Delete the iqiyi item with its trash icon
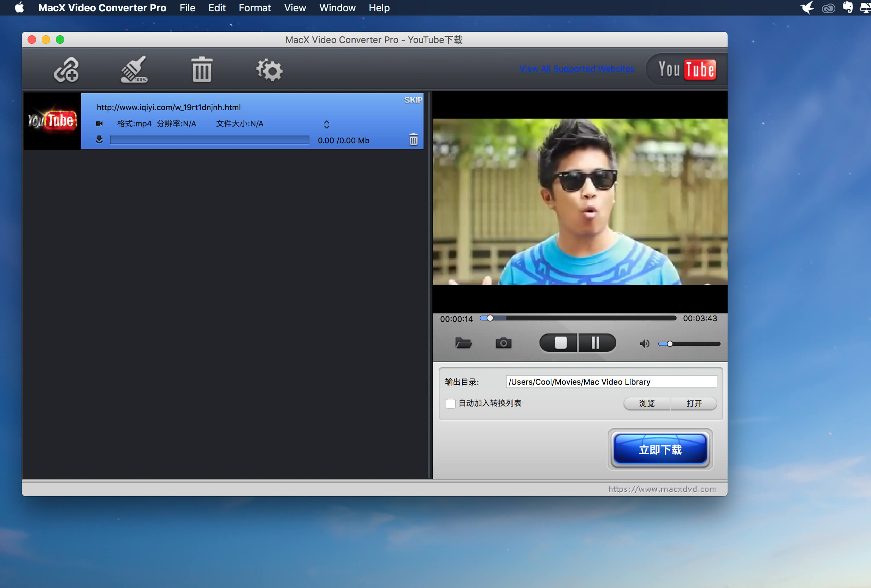871x588 pixels. click(x=413, y=139)
